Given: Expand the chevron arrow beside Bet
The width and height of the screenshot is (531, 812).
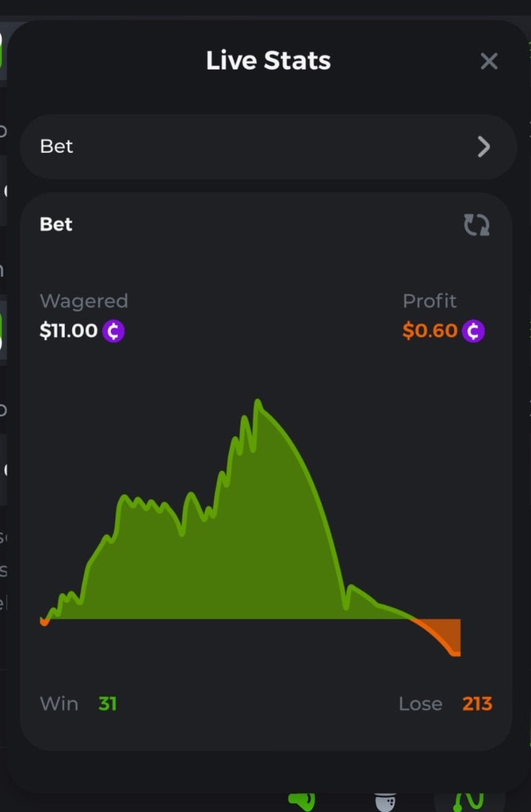Looking at the screenshot, I should (x=483, y=146).
